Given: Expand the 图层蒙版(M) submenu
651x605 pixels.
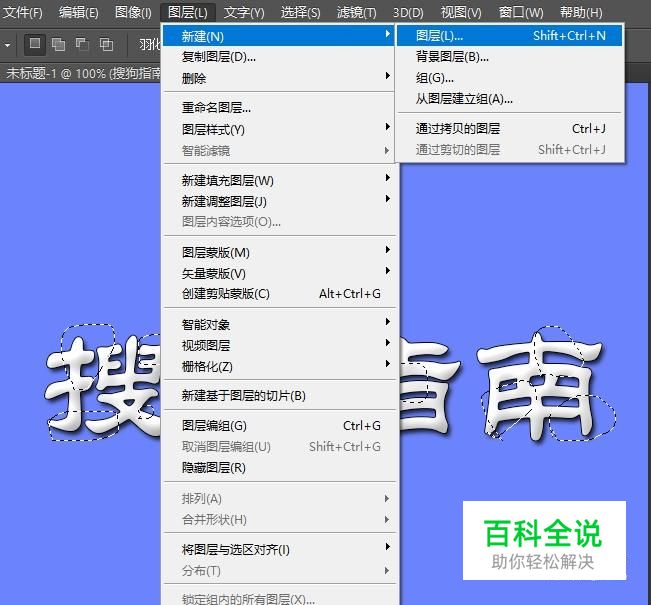Looking at the screenshot, I should tap(278, 252).
